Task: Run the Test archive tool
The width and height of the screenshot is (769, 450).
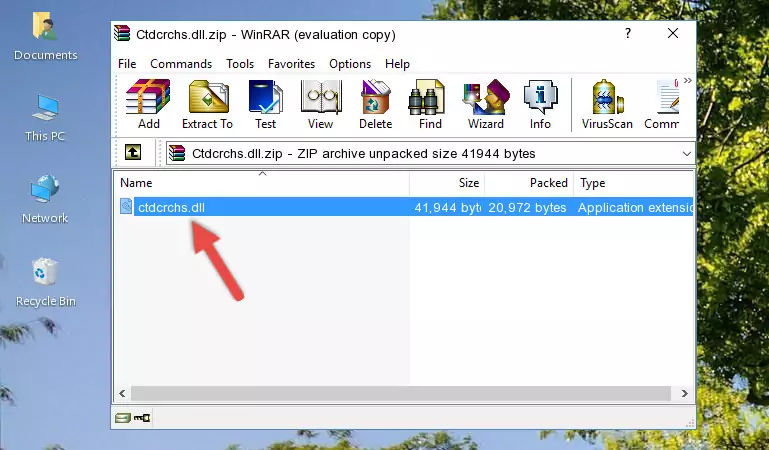Action: tap(265, 104)
